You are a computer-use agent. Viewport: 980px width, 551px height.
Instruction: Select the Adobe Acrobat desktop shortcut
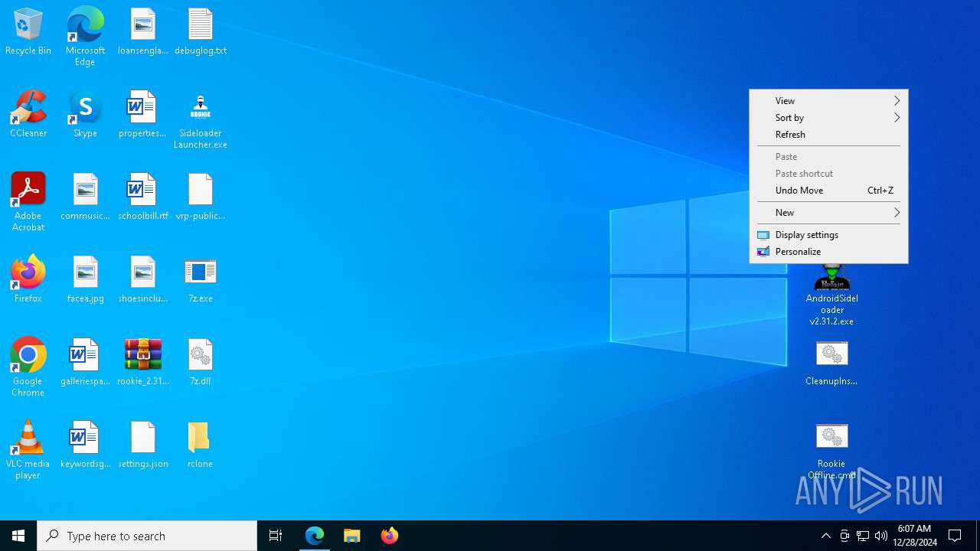(x=28, y=202)
